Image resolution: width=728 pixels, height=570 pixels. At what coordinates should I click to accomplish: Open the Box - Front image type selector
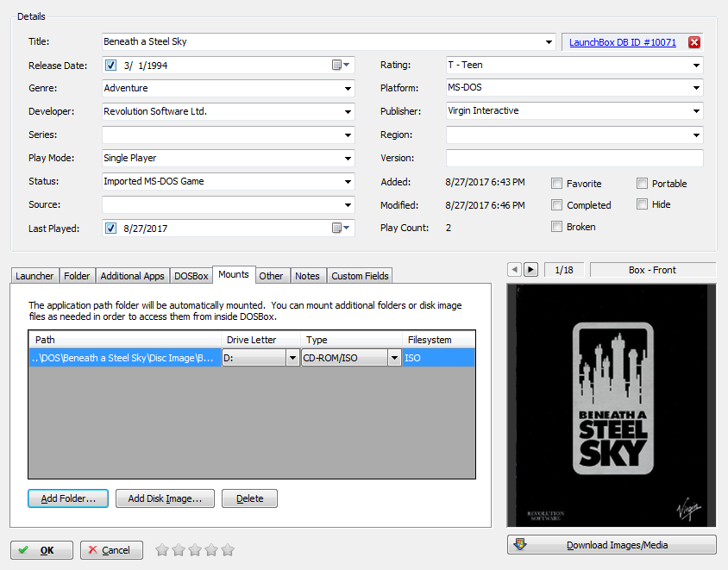[652, 270]
